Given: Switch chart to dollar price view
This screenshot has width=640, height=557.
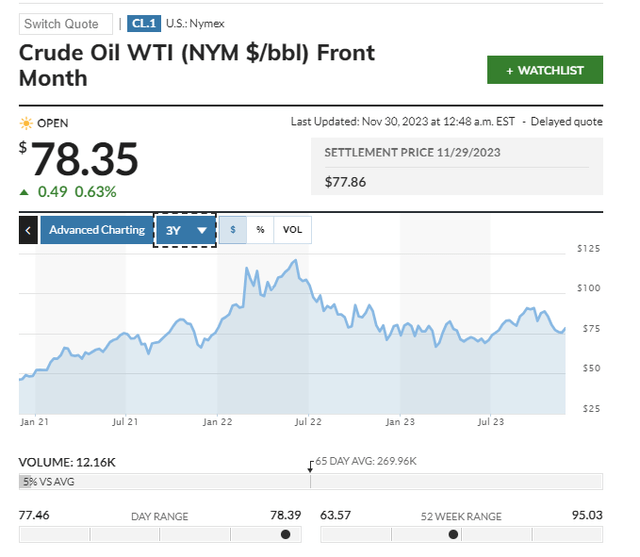Looking at the screenshot, I should 233,230.
